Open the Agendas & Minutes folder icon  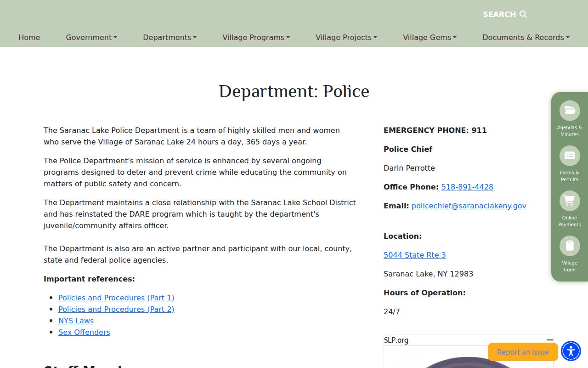pos(570,110)
